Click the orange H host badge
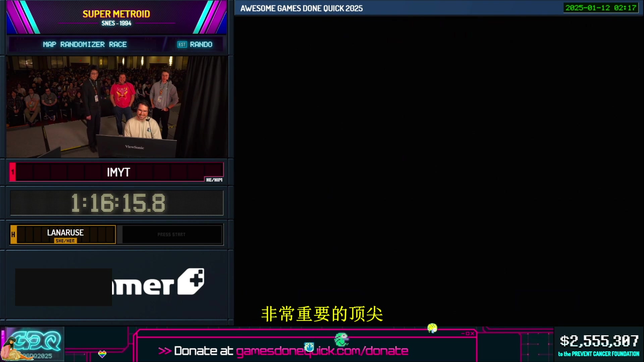The height and width of the screenshot is (362, 644). [x=13, y=235]
